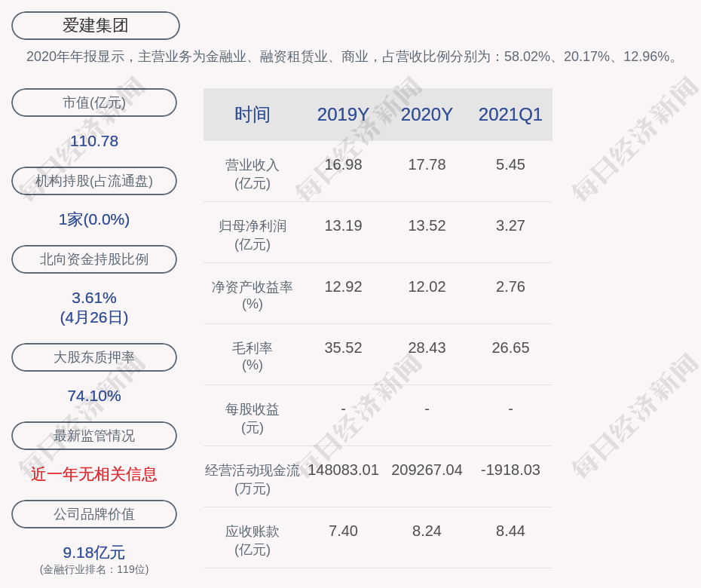Select the 归母净利润 (亿元) row label
Screen dimensions: 701x588
click(x=253, y=235)
